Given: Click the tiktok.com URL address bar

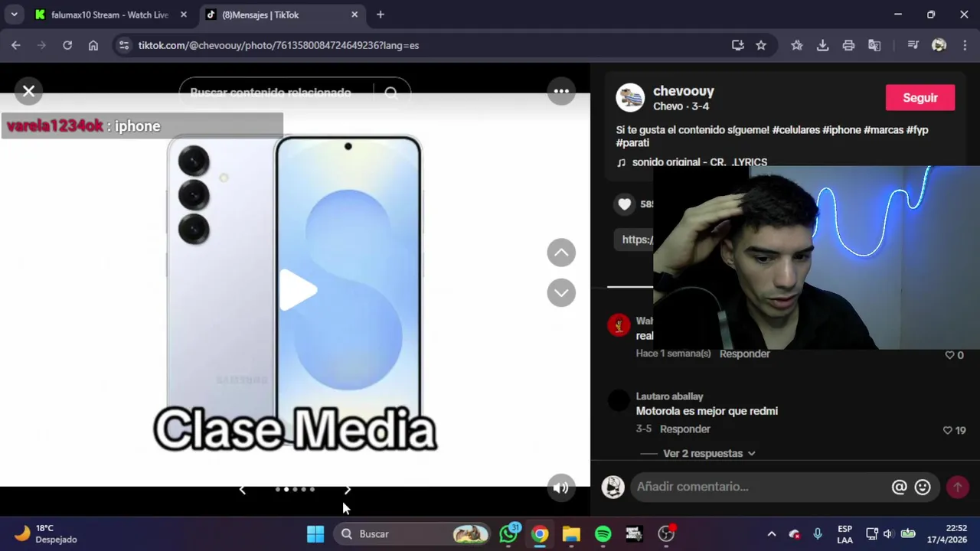Looking at the screenshot, I should click(279, 45).
